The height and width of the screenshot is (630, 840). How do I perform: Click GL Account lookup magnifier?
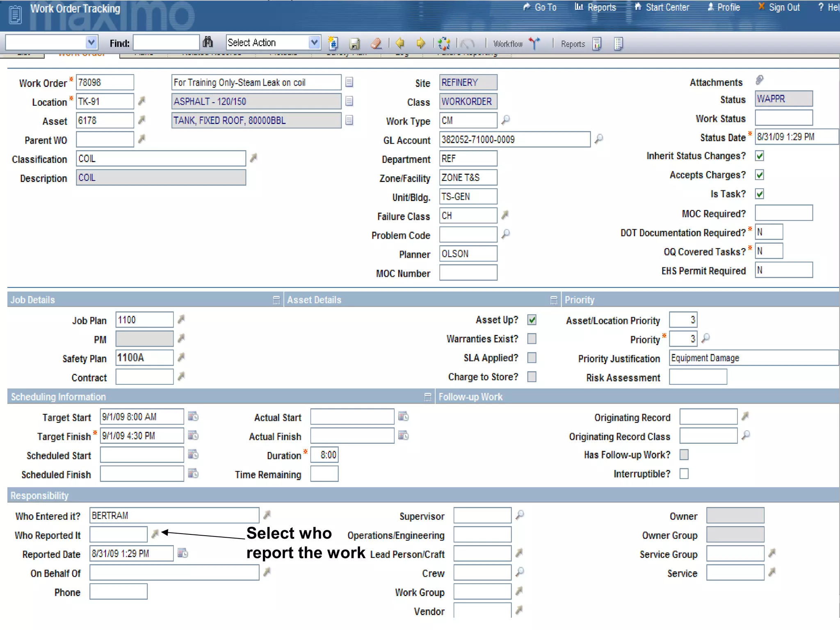599,139
